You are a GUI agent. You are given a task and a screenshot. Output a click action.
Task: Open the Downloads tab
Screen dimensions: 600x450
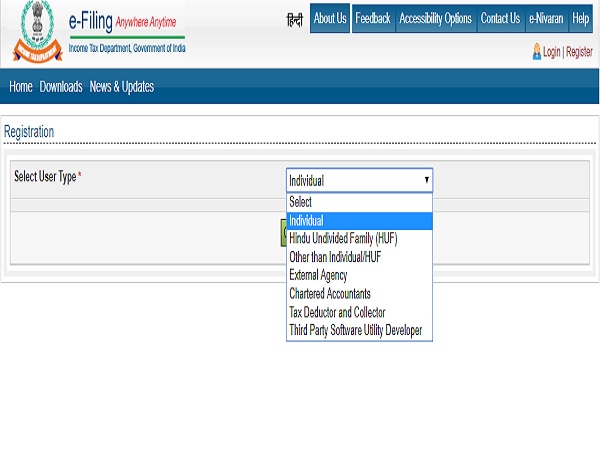tap(61, 87)
